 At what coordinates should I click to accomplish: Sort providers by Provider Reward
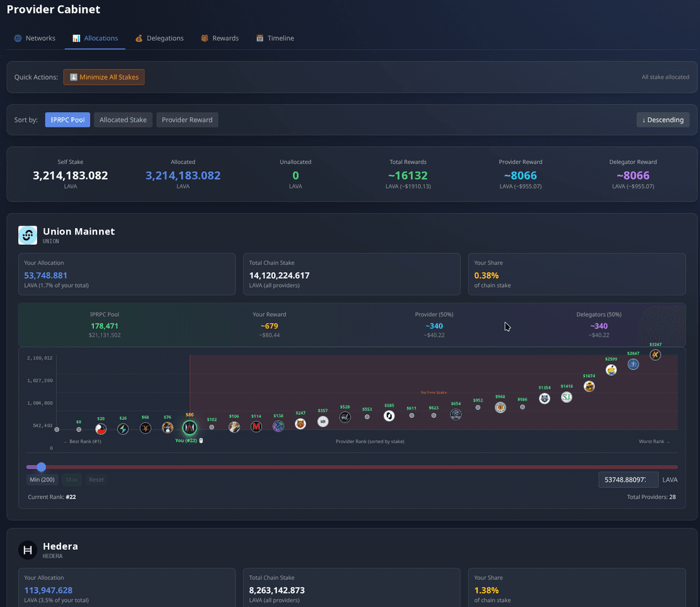187,119
